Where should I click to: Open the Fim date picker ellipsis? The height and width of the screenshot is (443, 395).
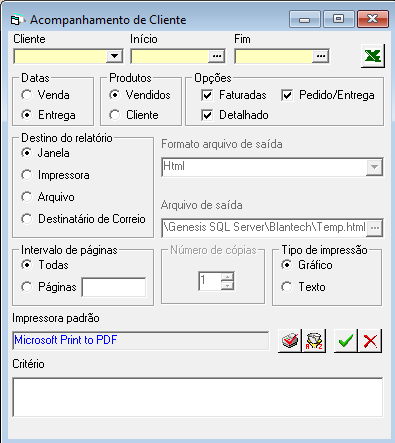[x=321, y=56]
